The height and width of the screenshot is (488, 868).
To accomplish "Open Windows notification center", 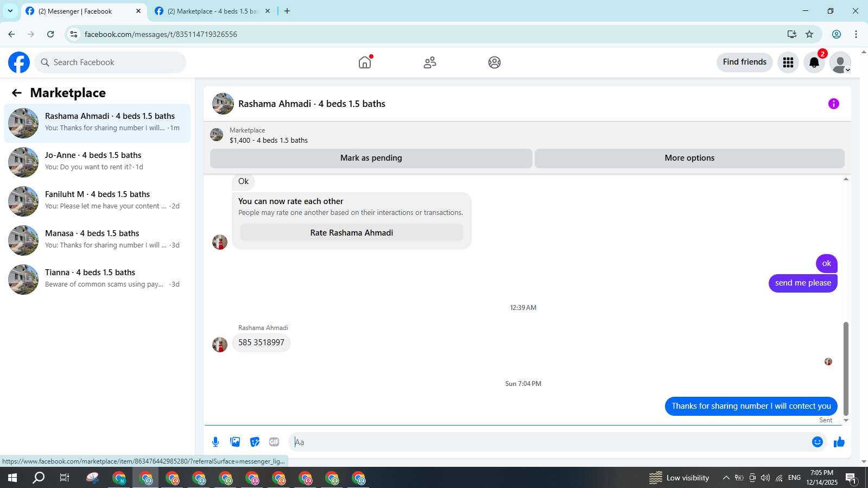I will click(x=851, y=478).
